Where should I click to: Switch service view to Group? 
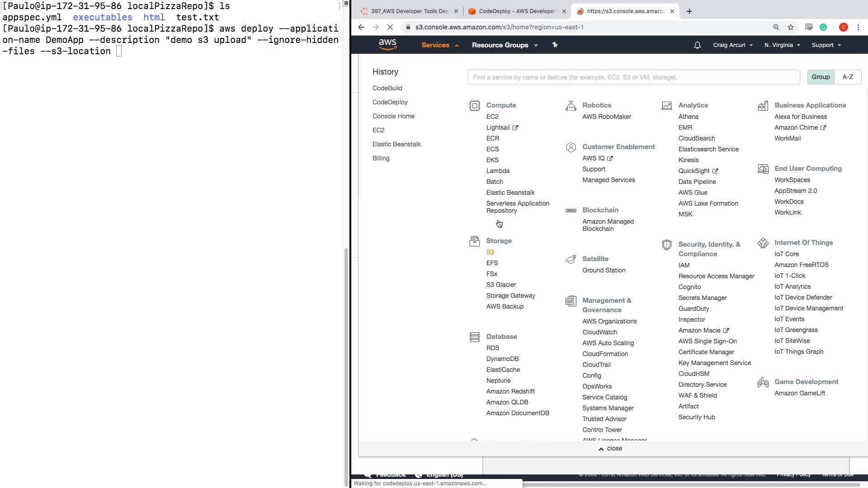click(x=820, y=77)
